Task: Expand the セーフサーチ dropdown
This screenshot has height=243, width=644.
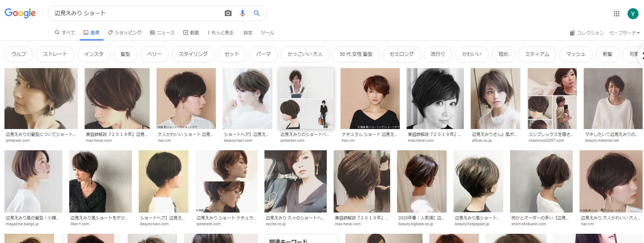Action: (x=624, y=33)
